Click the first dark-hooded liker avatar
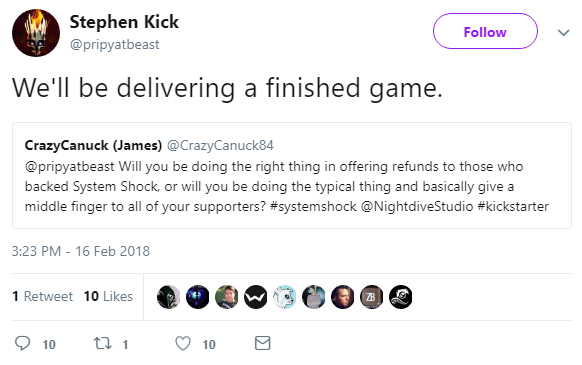 pyautogui.click(x=169, y=297)
